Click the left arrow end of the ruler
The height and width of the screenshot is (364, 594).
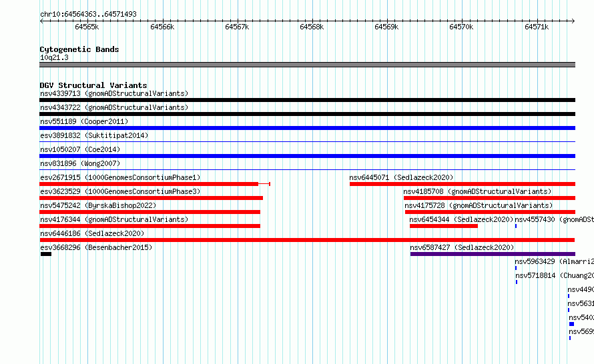41,21
